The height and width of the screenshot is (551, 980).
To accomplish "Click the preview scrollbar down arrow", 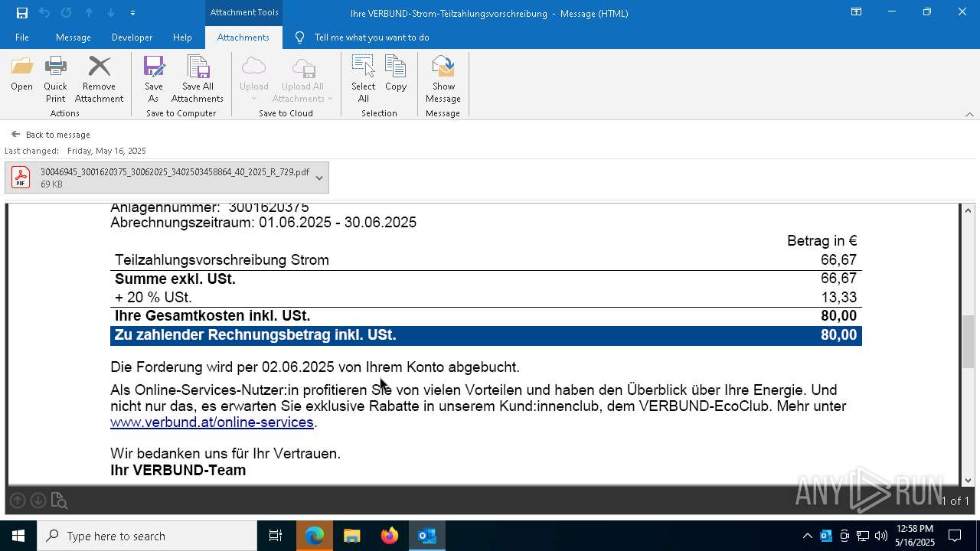I will [x=968, y=480].
